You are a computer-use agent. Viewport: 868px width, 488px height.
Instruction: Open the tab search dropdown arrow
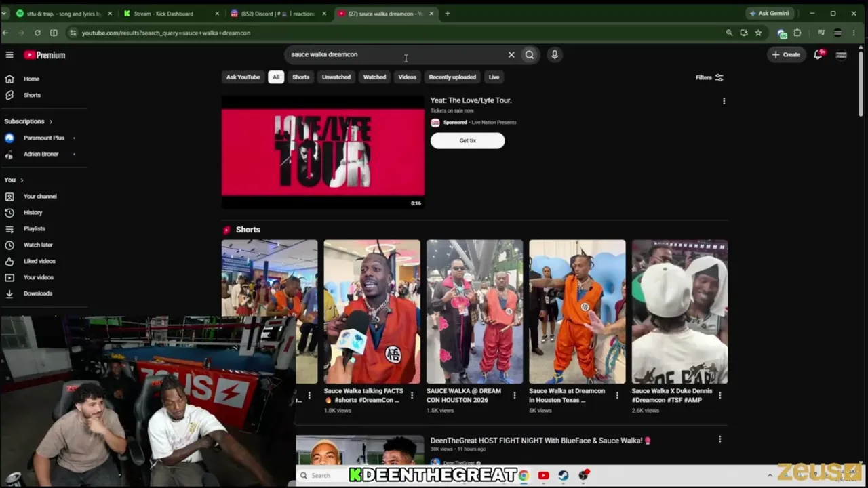pyautogui.click(x=4, y=14)
